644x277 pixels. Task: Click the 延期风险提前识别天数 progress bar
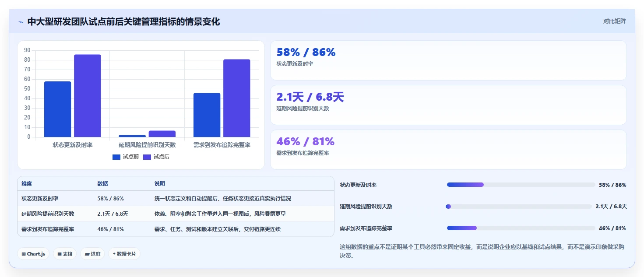(x=518, y=207)
